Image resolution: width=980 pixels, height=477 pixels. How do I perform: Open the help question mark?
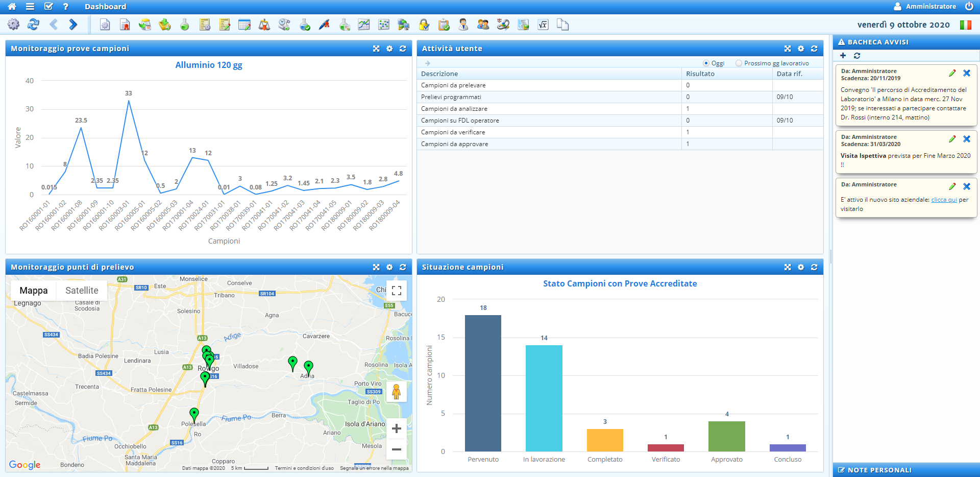65,7
